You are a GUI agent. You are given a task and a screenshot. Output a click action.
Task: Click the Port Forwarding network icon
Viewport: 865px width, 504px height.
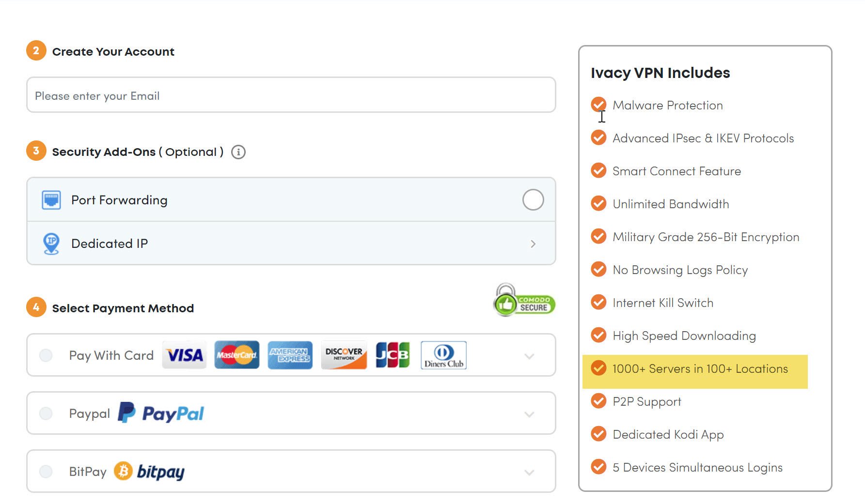point(51,200)
